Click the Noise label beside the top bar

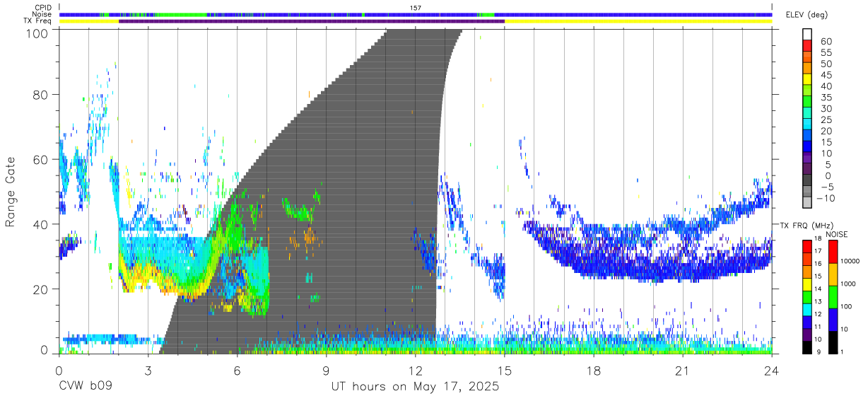(x=42, y=14)
